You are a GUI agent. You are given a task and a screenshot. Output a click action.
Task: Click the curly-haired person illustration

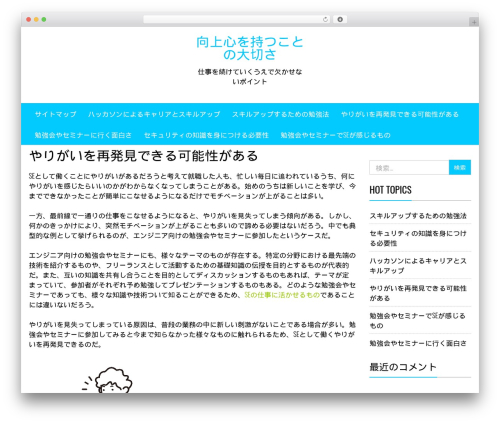tap(108, 380)
